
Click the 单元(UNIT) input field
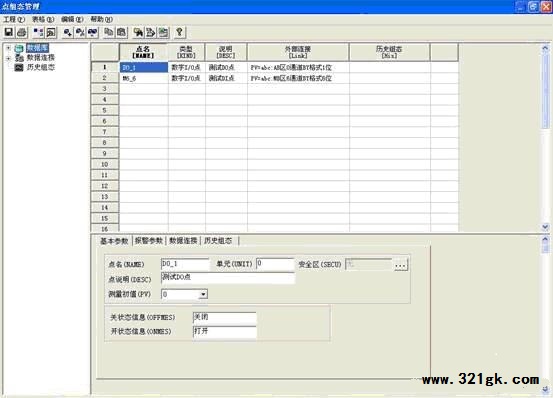[275, 264]
